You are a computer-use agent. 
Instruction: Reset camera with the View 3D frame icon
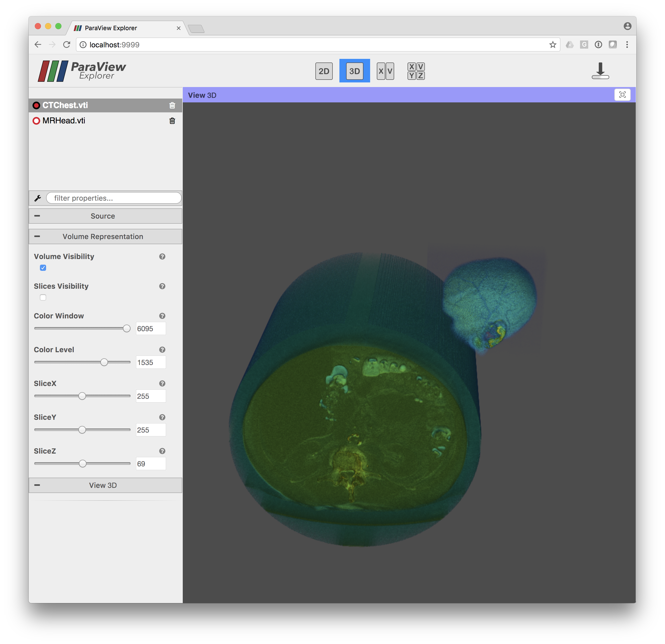(622, 95)
